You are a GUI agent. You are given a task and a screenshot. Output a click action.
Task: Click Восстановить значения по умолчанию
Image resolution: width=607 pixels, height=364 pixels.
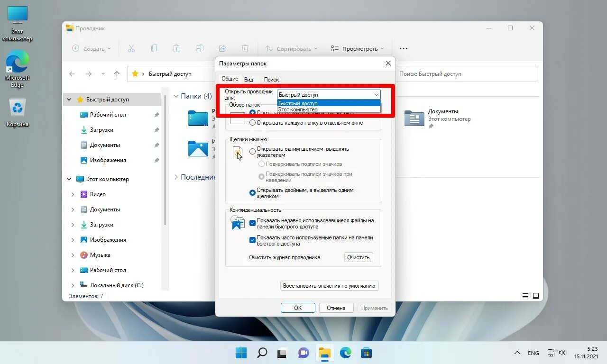point(330,286)
